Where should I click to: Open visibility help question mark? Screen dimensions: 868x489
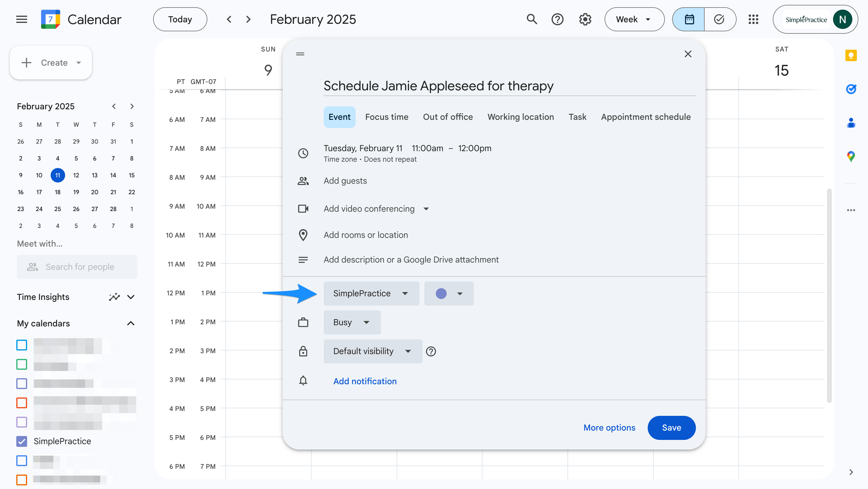pyautogui.click(x=431, y=351)
